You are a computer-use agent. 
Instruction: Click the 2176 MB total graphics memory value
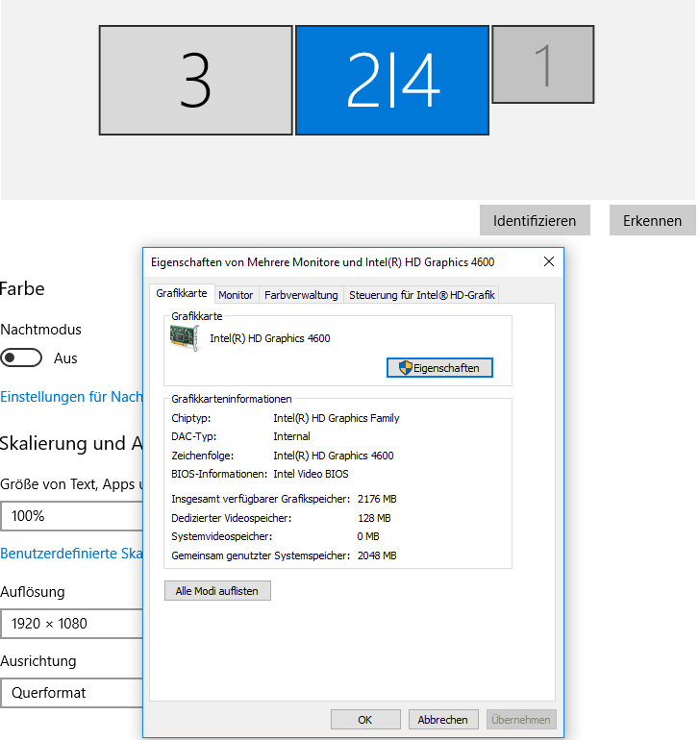[377, 499]
